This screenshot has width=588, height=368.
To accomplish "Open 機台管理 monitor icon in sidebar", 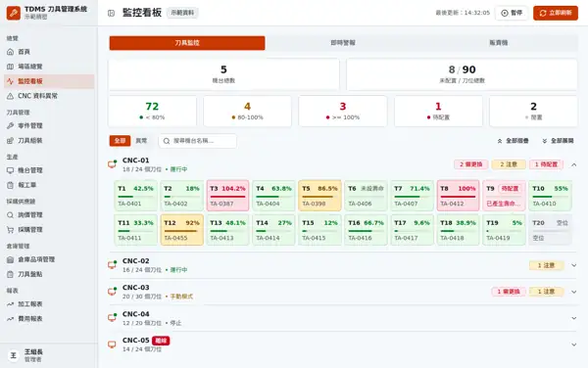I will click(10, 170).
